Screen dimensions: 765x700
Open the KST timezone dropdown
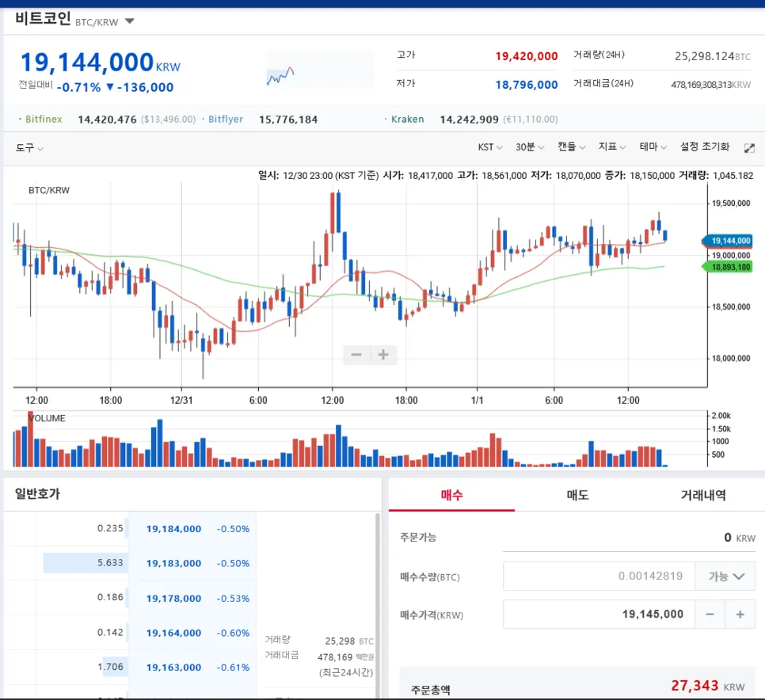pos(490,147)
